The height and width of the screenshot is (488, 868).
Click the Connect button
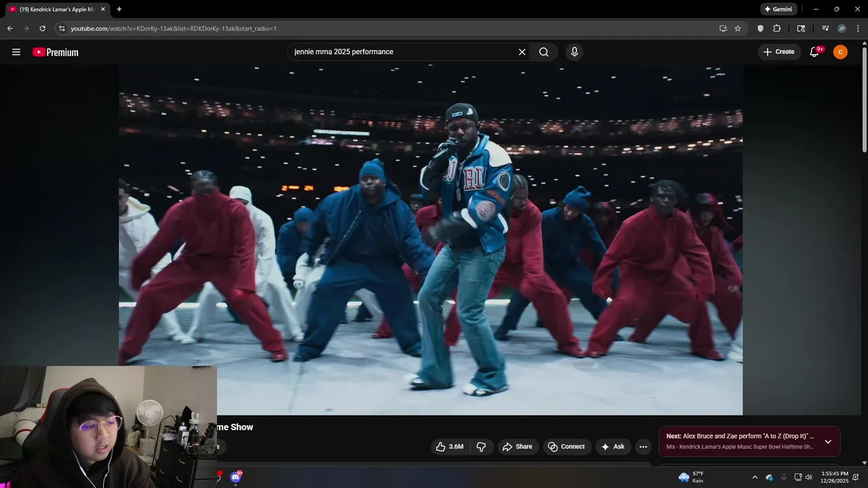566,447
